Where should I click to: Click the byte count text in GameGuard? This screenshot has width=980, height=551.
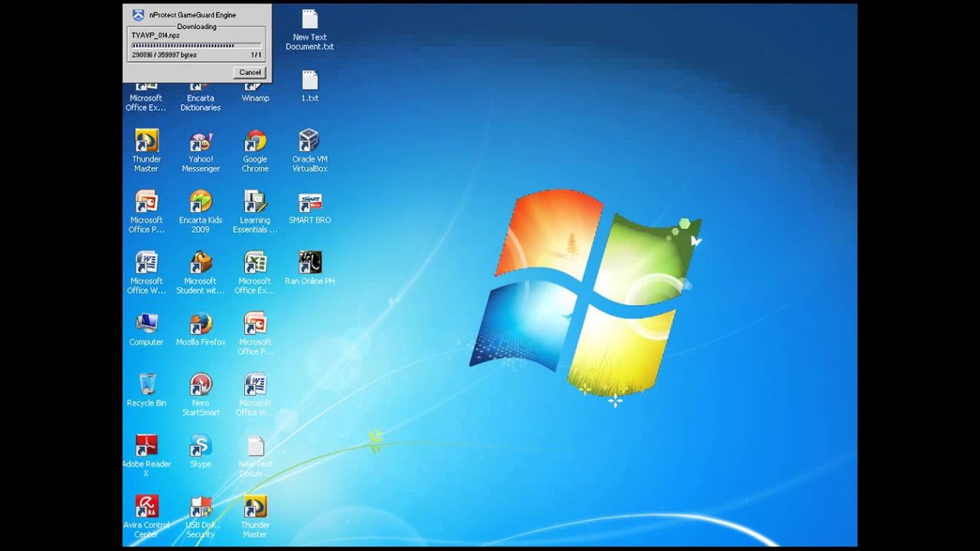tap(164, 55)
